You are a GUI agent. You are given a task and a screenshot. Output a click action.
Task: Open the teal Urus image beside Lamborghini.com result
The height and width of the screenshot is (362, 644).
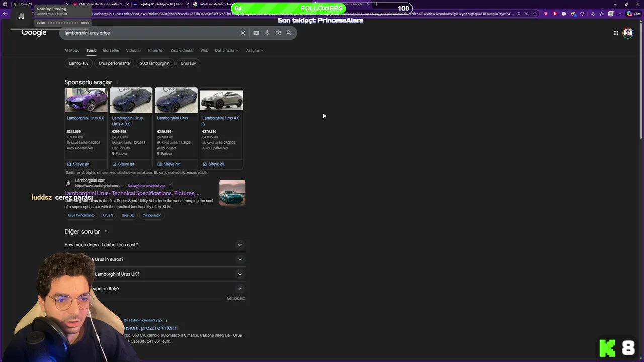tap(232, 193)
